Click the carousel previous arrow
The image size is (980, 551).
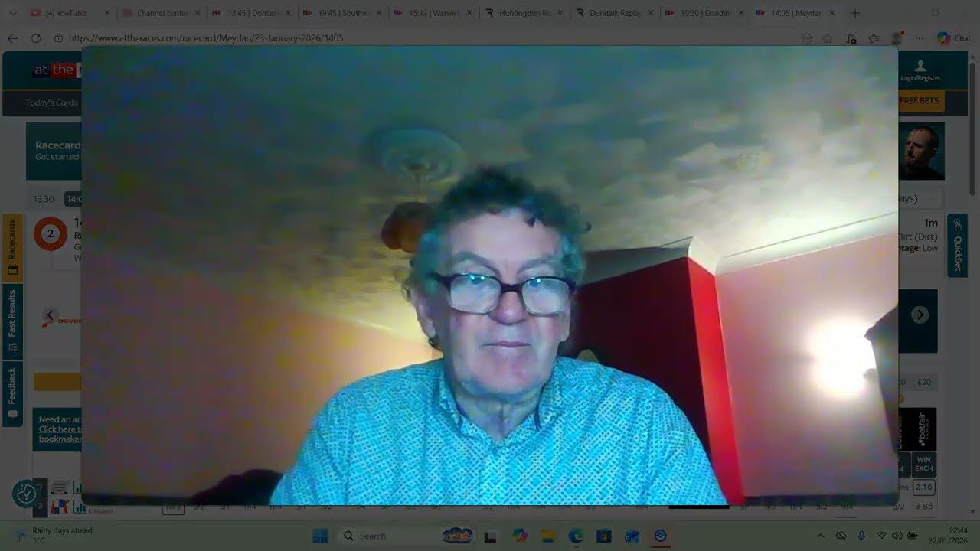(50, 315)
